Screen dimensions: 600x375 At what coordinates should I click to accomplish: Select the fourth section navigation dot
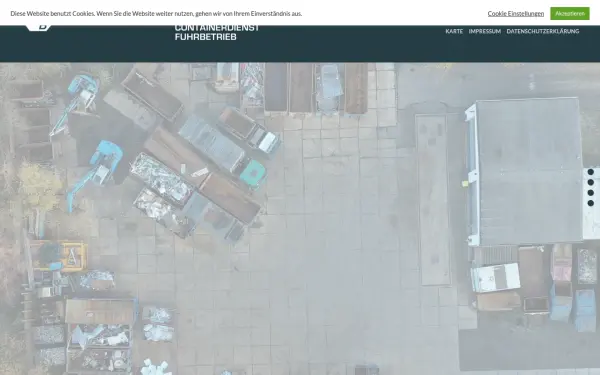(x=590, y=203)
